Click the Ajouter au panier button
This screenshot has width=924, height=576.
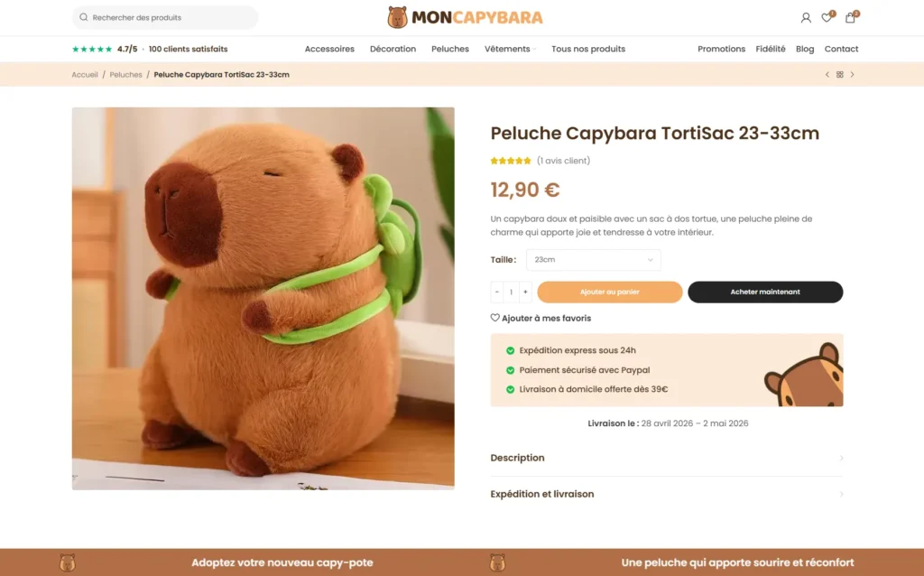tap(610, 292)
